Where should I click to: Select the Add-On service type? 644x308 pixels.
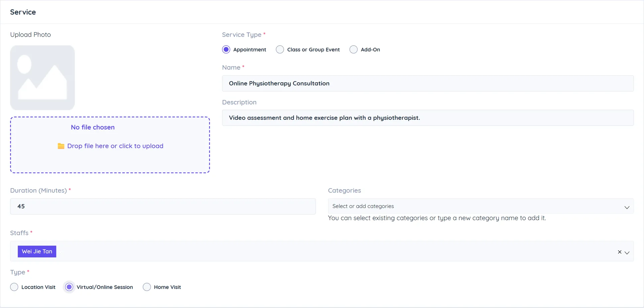coord(354,50)
